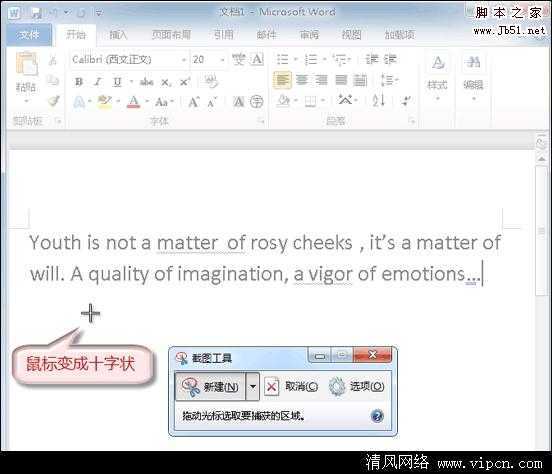This screenshot has width=552, height=474.
Task: Click the Distributed alignment icon
Action: [360, 80]
